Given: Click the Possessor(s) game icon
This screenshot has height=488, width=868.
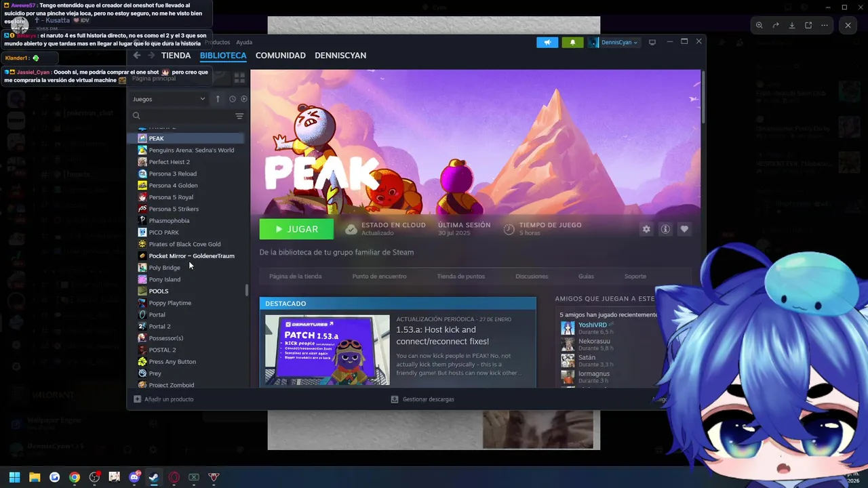Looking at the screenshot, I should coord(142,338).
